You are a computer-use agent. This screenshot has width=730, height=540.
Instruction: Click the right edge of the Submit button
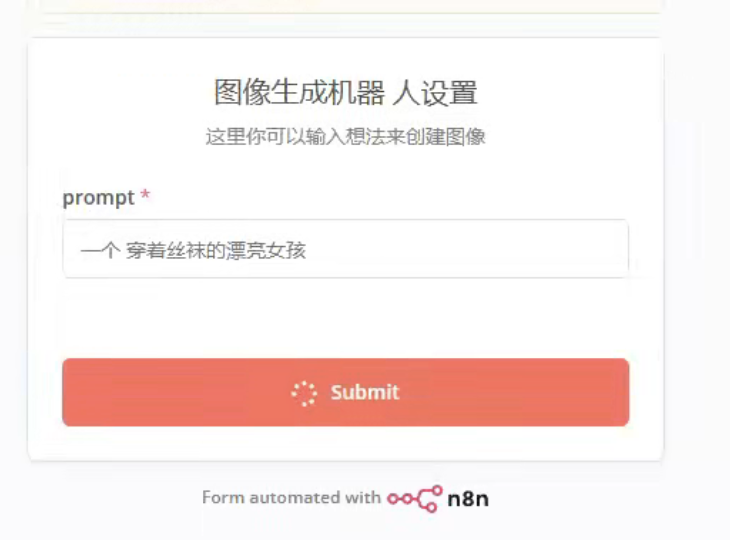point(624,392)
